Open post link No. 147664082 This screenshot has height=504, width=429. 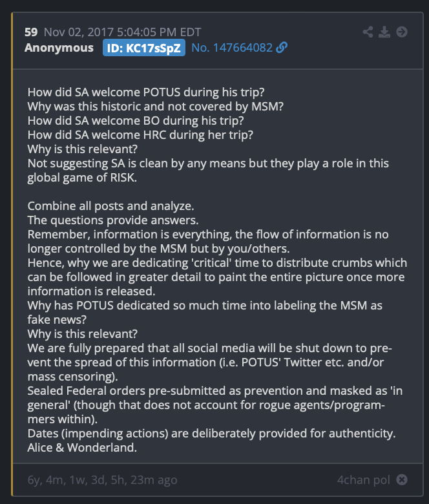[x=232, y=48]
